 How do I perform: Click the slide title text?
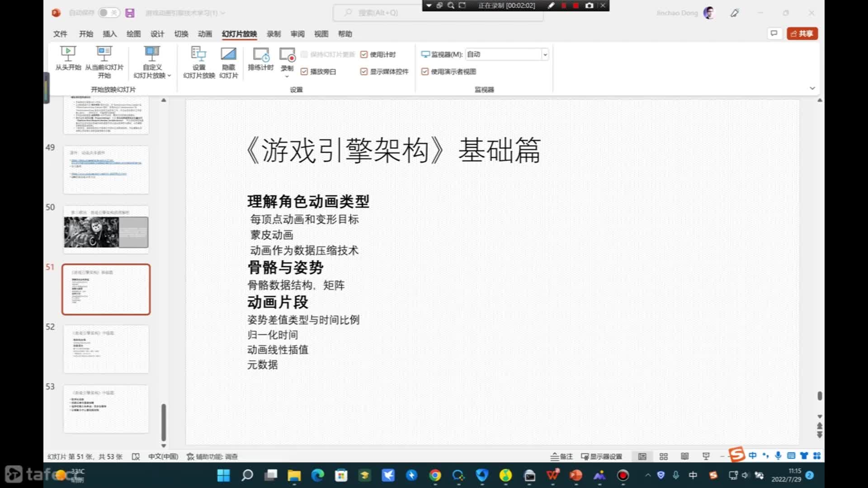pyautogui.click(x=393, y=150)
